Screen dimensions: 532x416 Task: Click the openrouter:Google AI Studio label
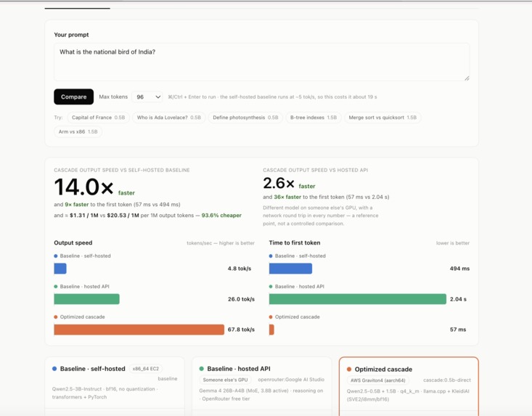[x=291, y=380]
